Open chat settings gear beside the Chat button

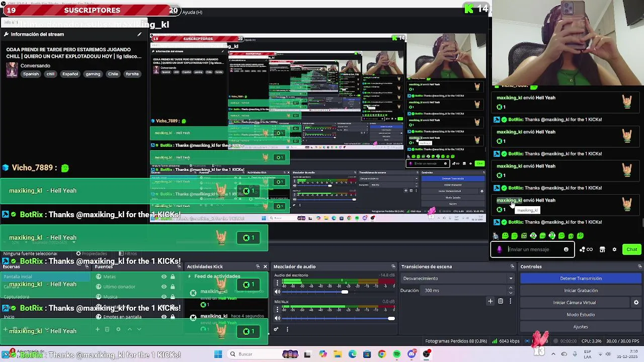coord(614,249)
